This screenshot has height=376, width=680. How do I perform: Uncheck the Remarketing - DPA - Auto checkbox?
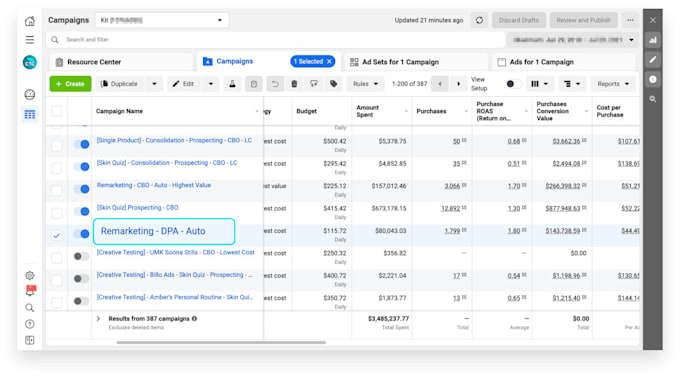point(56,235)
